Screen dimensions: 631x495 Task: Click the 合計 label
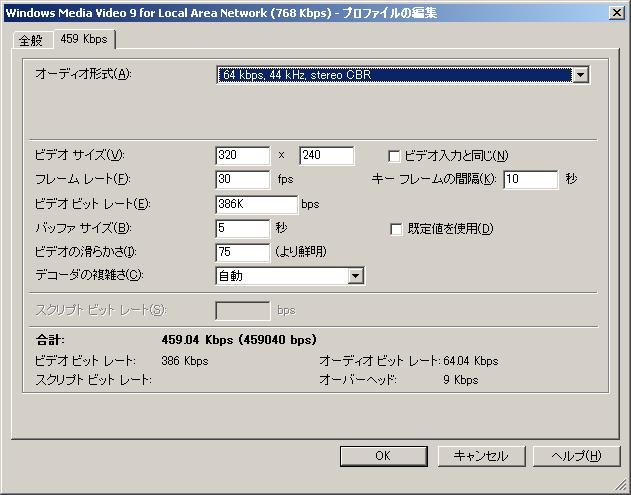tap(50, 340)
